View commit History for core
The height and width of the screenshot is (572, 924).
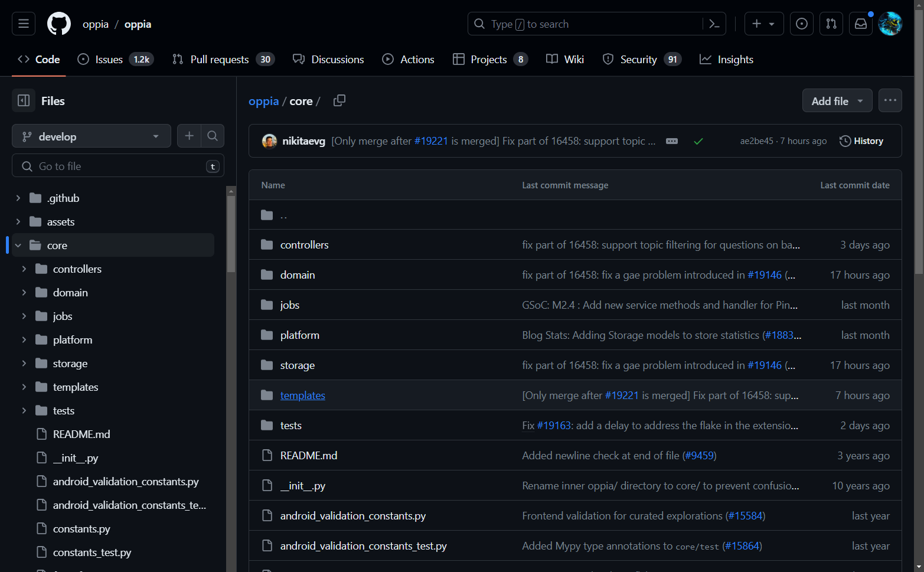pos(861,141)
